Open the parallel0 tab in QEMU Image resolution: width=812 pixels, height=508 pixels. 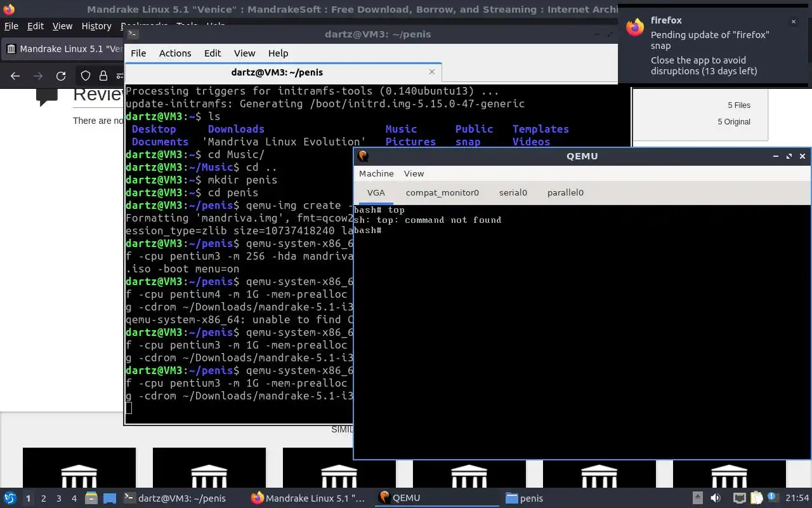[565, 192]
